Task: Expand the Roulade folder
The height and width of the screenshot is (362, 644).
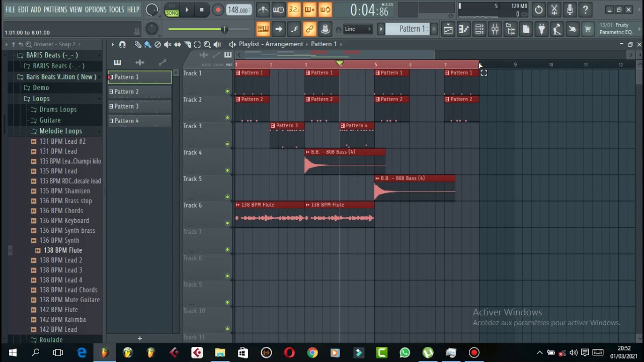Action: click(51, 340)
